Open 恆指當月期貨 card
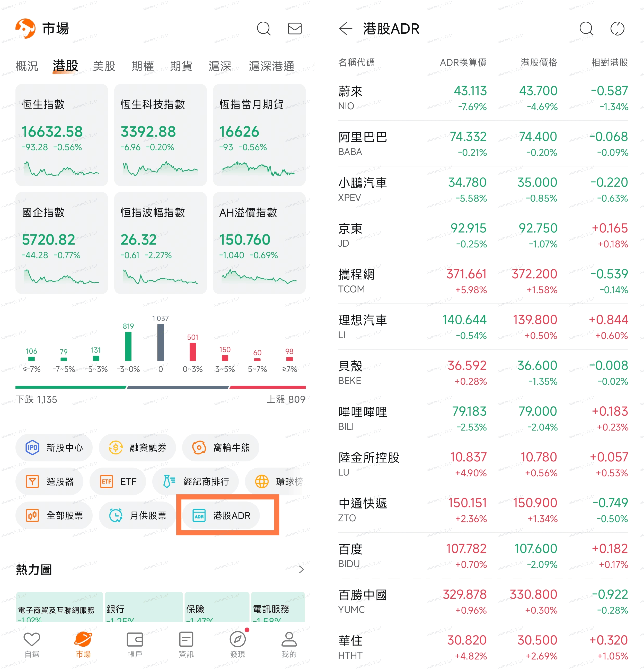This screenshot has width=644, height=670. click(259, 135)
